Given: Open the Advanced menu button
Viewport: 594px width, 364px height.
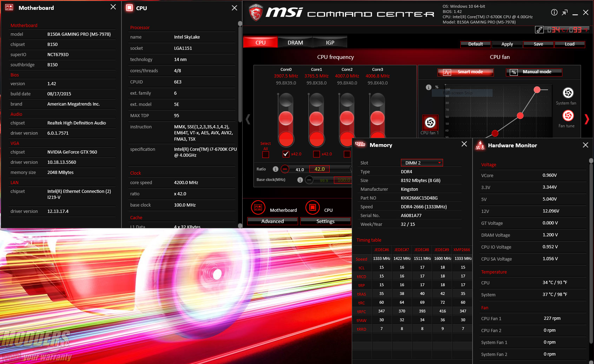Looking at the screenshot, I should pyautogui.click(x=272, y=221).
